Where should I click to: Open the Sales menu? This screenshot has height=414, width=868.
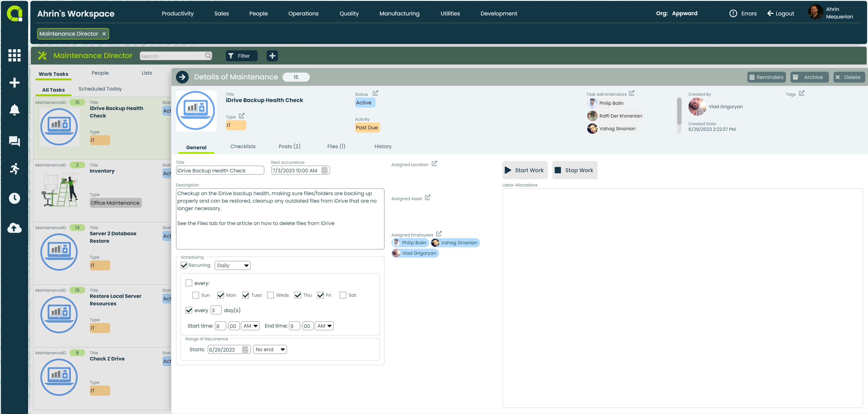pos(221,13)
